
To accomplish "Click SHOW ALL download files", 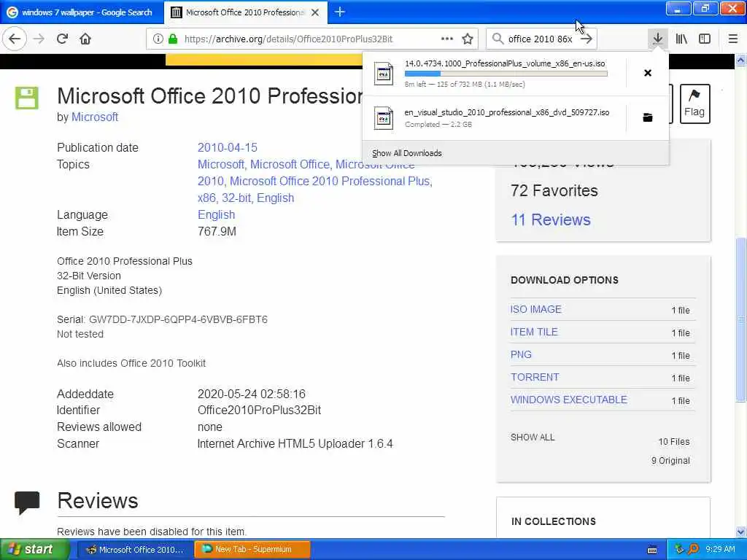I will point(533,437).
